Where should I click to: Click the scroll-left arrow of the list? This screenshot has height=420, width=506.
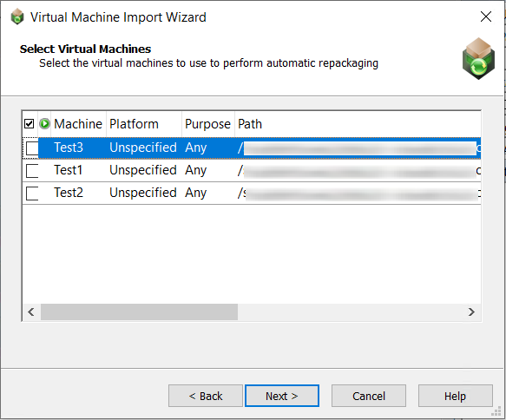tap(31, 312)
